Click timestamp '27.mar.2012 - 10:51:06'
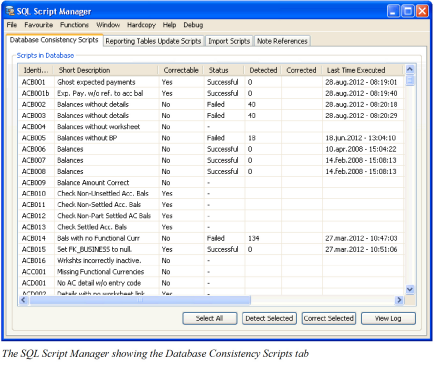Viewport: 443px width, 371px height. point(361,249)
